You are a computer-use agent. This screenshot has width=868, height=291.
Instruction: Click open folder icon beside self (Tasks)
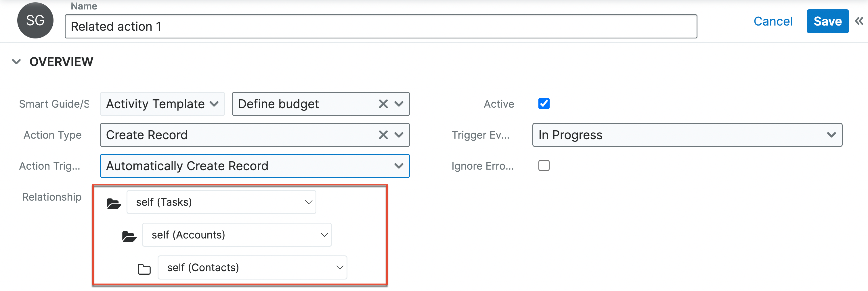click(114, 203)
